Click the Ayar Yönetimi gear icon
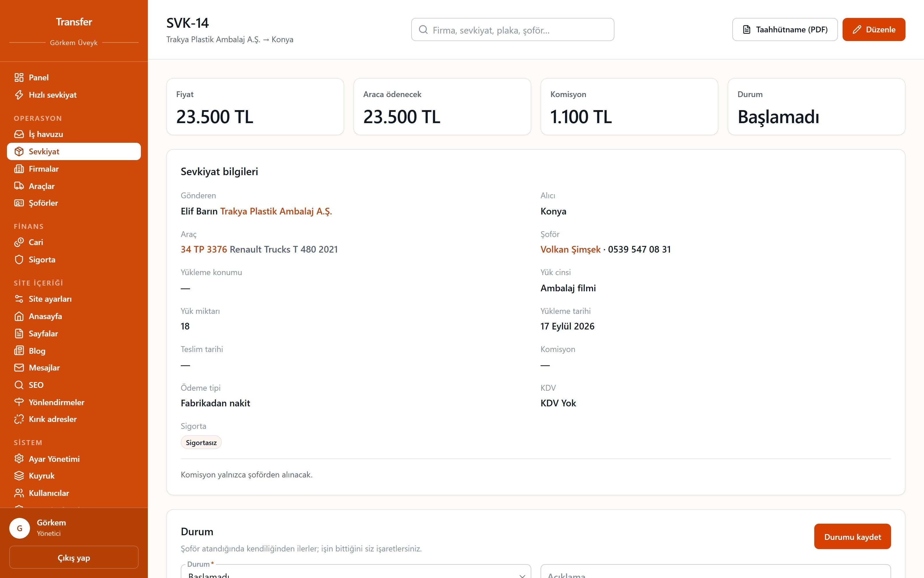This screenshot has height=578, width=924. (x=19, y=459)
